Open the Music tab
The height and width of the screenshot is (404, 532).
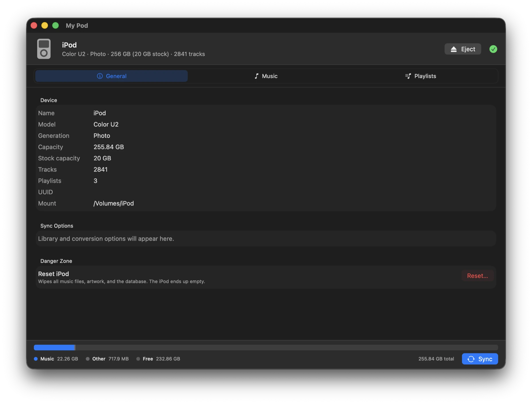(266, 76)
